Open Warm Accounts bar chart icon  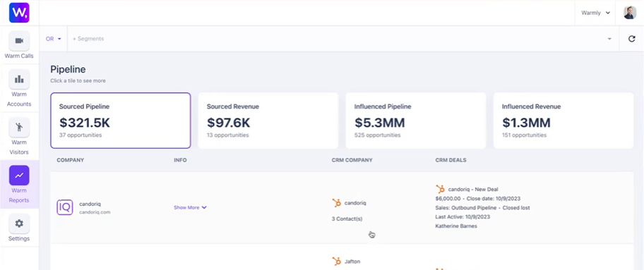[19, 79]
